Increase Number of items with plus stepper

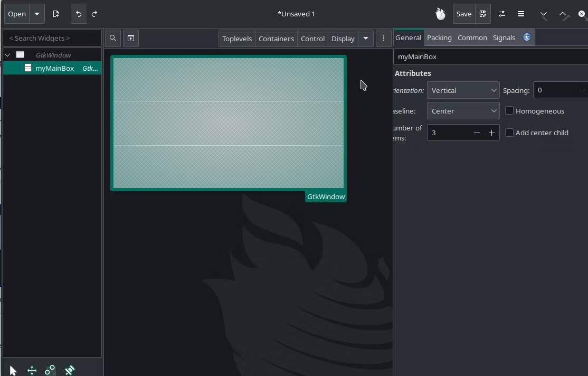point(492,133)
